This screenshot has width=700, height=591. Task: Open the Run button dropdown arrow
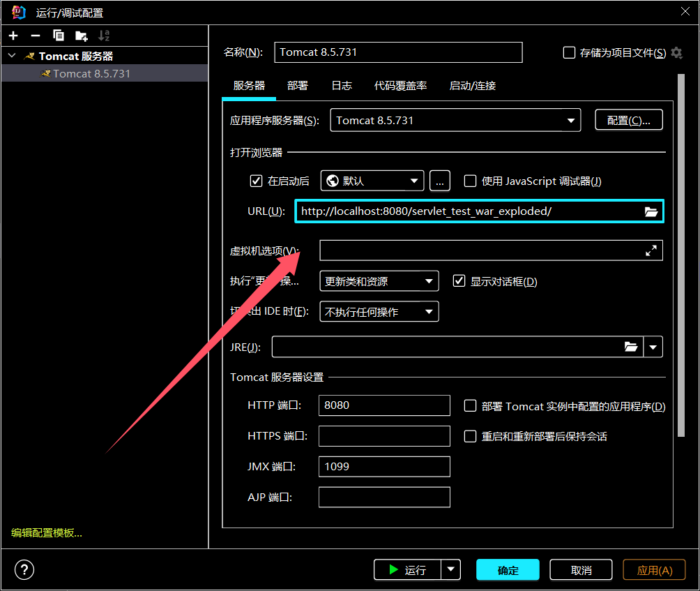tap(451, 569)
